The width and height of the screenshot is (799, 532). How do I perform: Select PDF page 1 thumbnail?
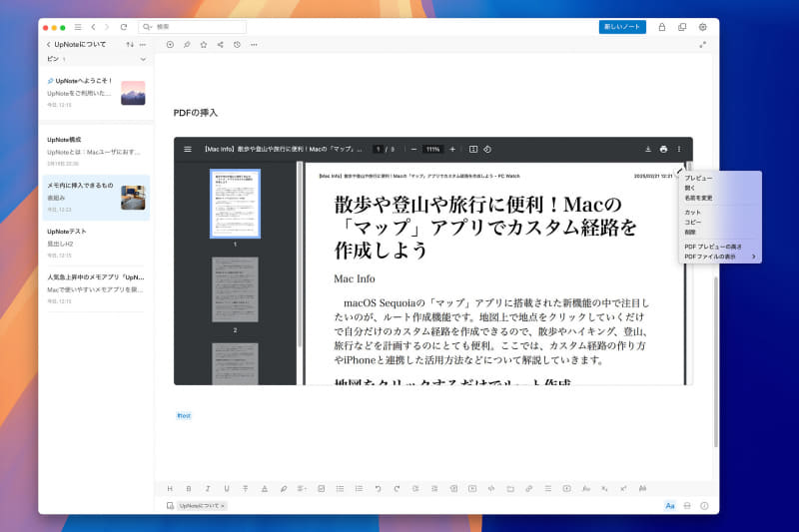coord(235,204)
